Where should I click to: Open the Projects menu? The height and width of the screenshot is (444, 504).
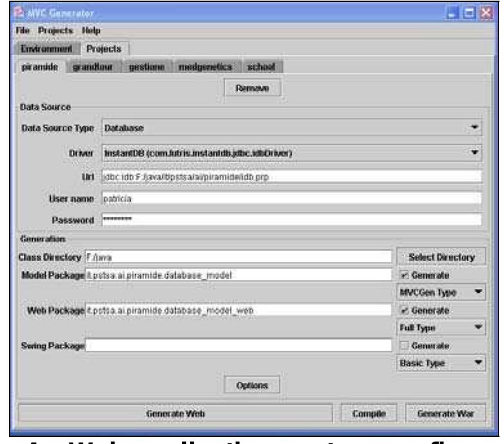(x=55, y=30)
